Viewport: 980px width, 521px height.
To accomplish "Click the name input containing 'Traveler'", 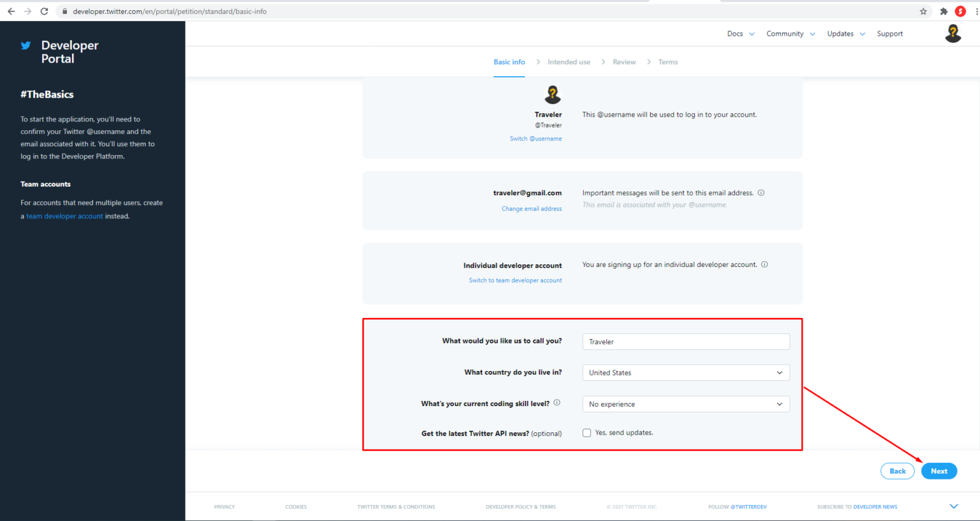I will click(x=686, y=341).
